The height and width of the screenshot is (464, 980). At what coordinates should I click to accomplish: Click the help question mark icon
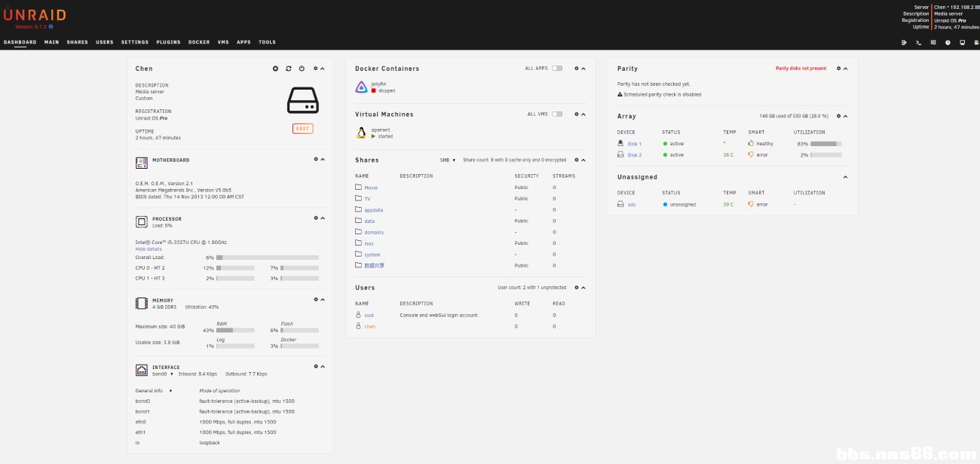(948, 43)
